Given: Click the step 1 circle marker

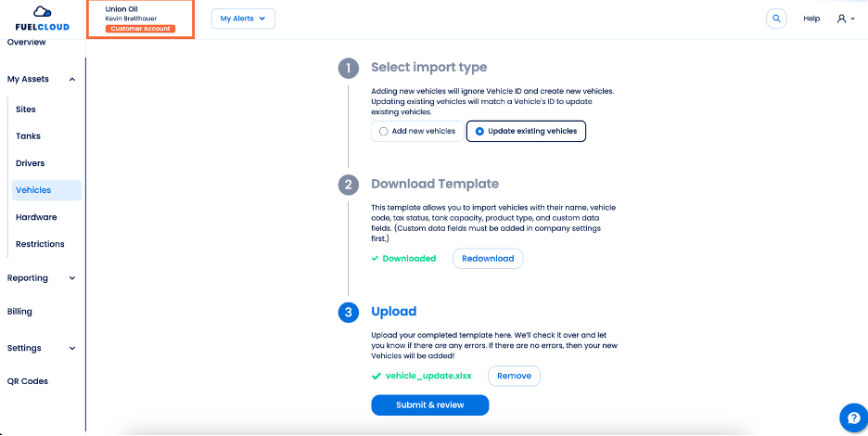Looking at the screenshot, I should [348, 68].
